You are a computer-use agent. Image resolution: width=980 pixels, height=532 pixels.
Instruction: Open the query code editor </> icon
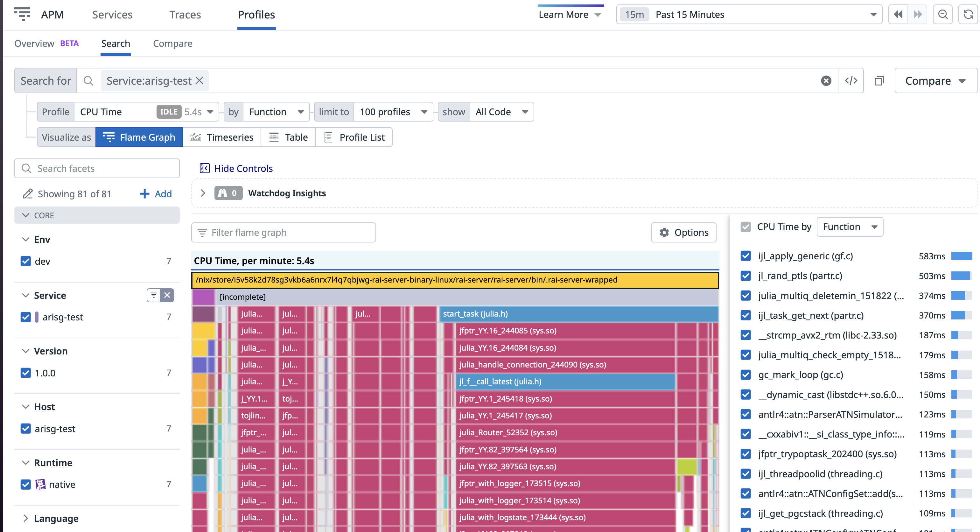pyautogui.click(x=851, y=80)
